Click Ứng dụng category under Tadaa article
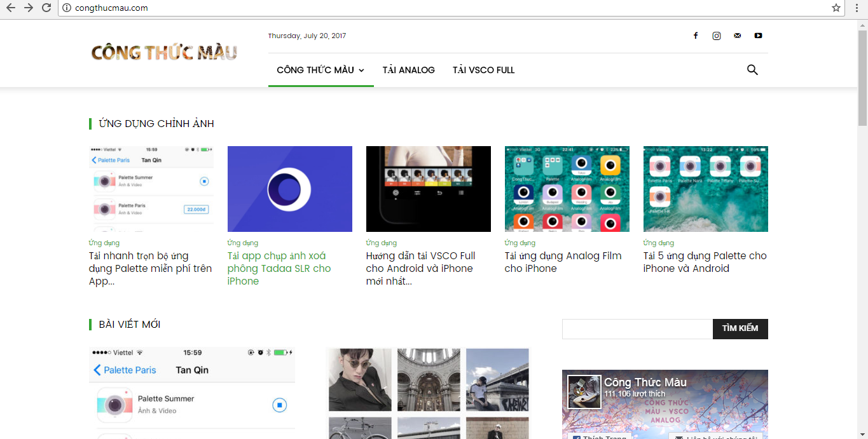 [243, 243]
